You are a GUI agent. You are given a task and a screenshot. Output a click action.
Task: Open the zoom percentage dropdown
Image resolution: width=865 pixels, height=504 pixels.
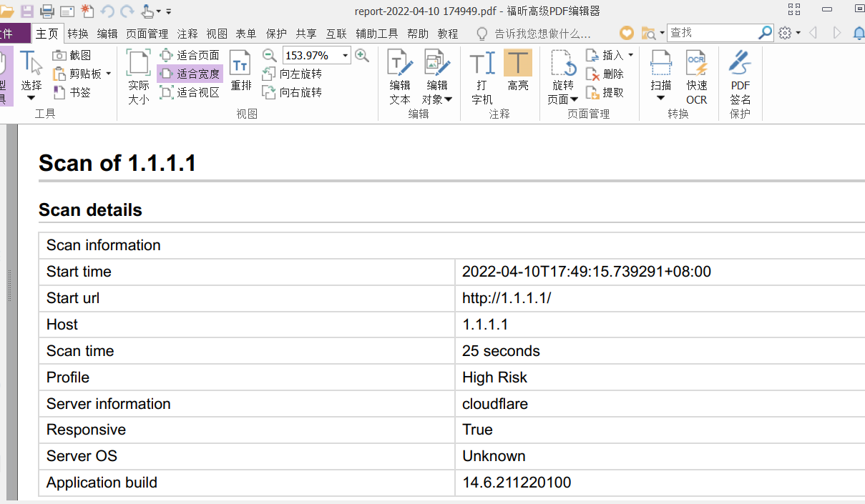[344, 55]
